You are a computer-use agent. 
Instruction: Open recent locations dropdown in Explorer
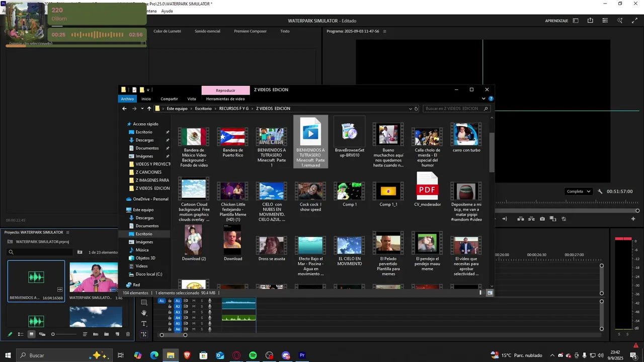[142, 109]
